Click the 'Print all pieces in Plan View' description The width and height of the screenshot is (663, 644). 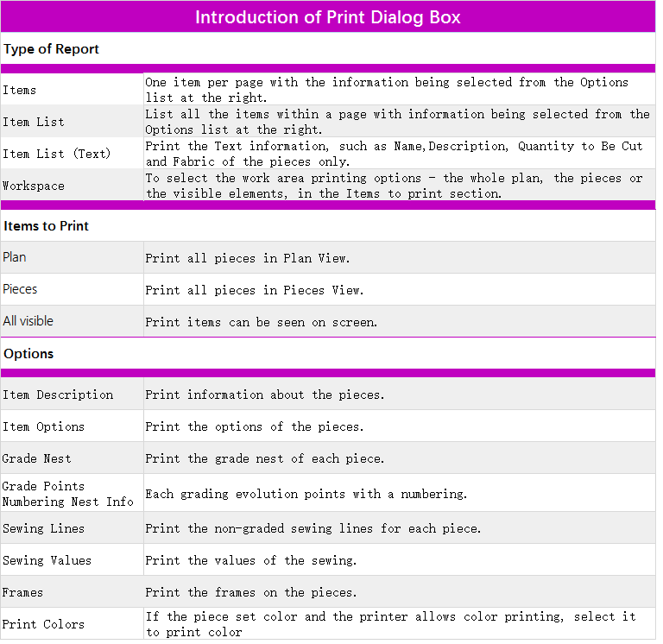(x=247, y=258)
